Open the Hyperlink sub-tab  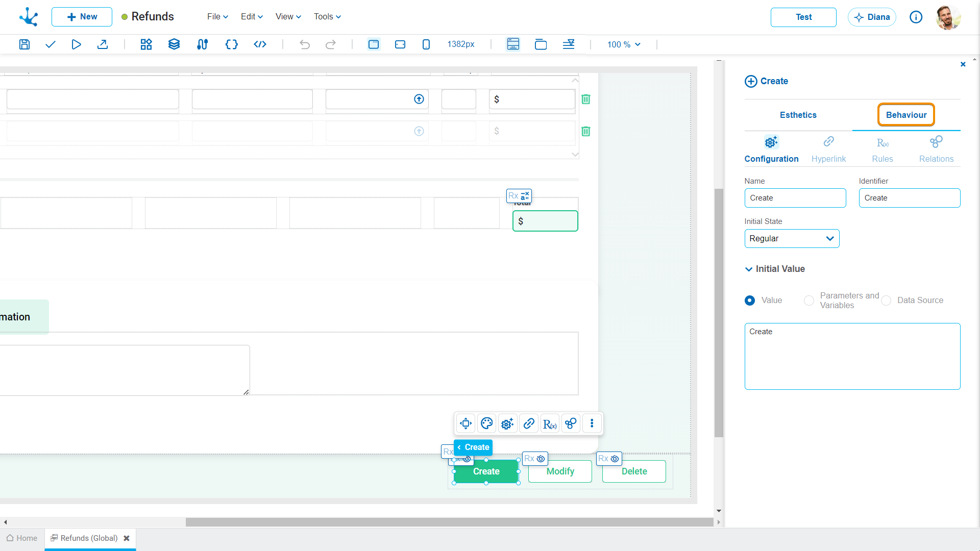(828, 149)
